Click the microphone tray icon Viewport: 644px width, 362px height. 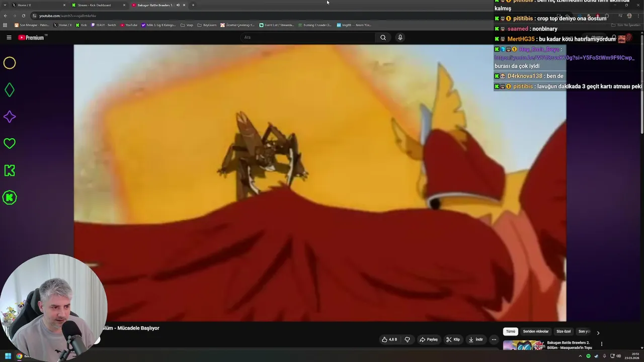point(604,356)
